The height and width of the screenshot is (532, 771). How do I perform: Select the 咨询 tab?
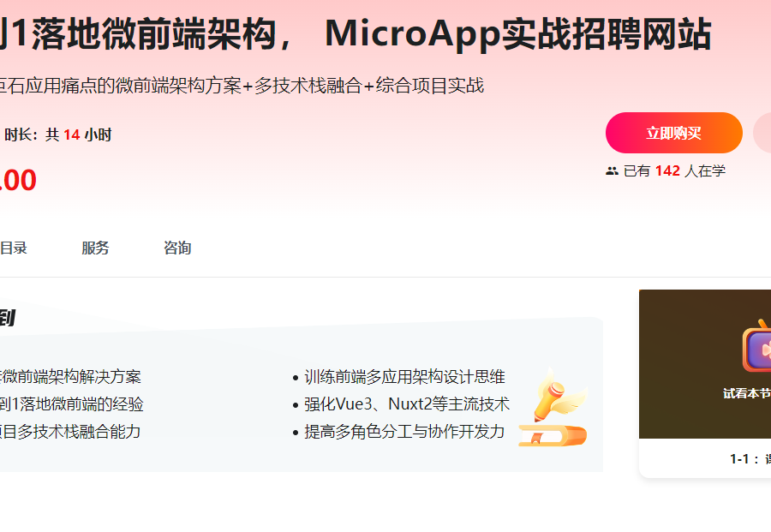point(176,248)
